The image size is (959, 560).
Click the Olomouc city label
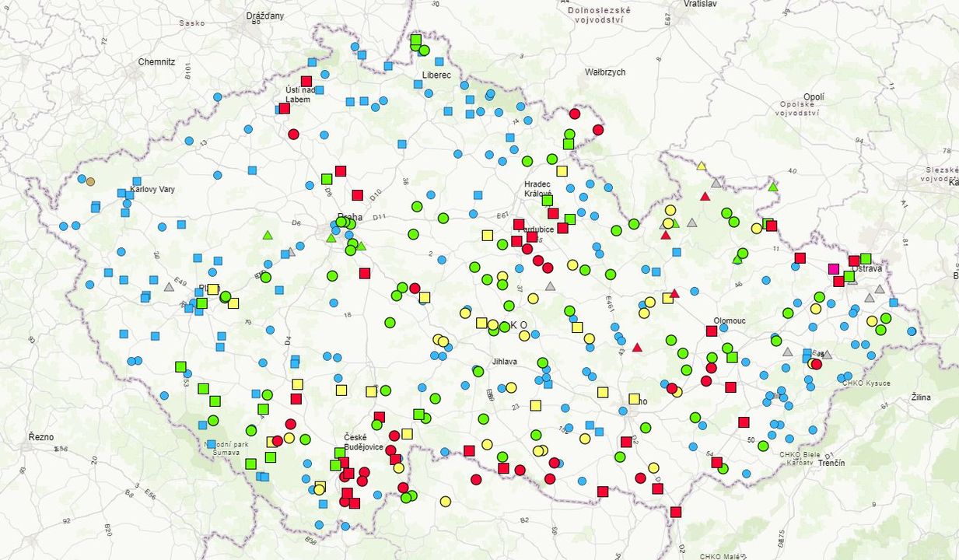click(x=731, y=321)
